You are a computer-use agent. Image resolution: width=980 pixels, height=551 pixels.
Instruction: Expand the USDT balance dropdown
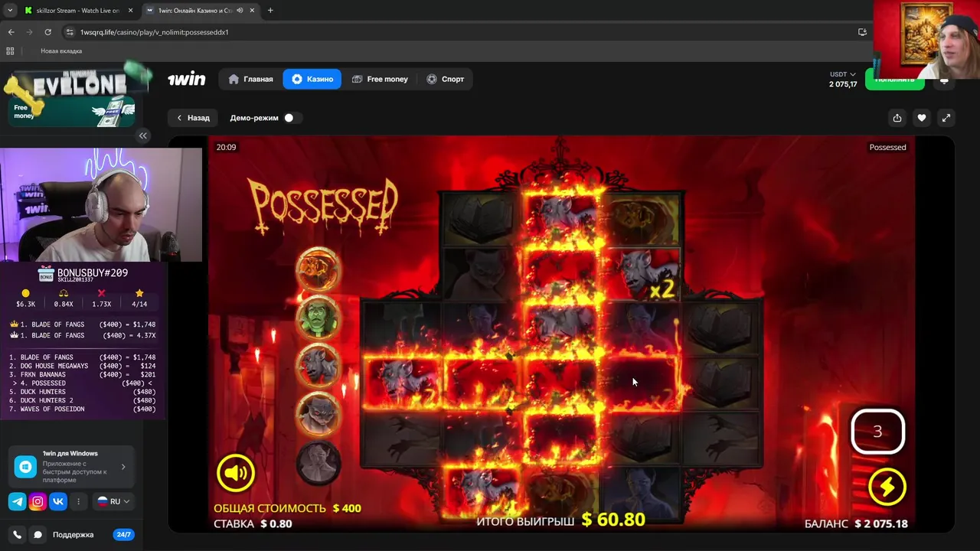click(843, 74)
